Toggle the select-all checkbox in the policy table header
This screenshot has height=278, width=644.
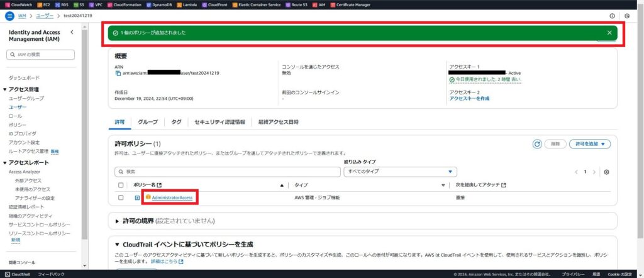tap(121, 185)
